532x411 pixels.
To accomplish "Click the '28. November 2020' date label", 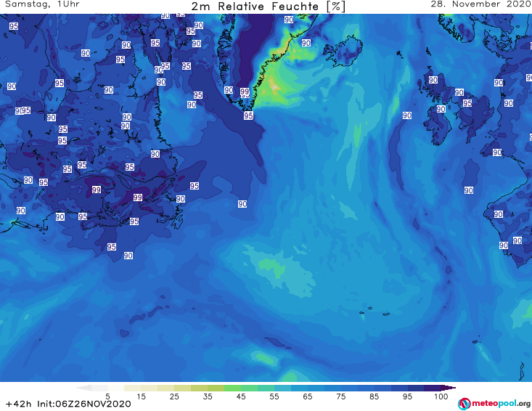I will pos(480,4).
